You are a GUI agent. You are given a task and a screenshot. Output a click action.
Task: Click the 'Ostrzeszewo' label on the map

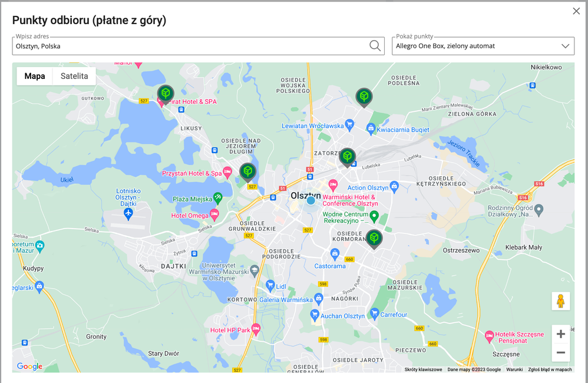(461, 250)
